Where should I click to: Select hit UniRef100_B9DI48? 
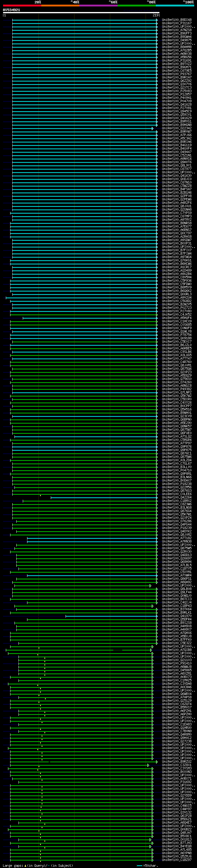pyautogui.click(x=176, y=20)
